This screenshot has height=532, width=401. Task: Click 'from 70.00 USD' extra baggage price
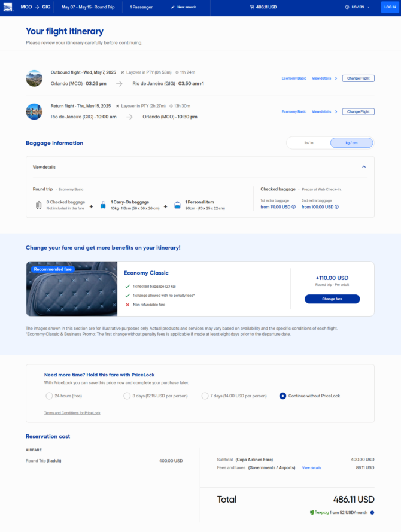(275, 207)
